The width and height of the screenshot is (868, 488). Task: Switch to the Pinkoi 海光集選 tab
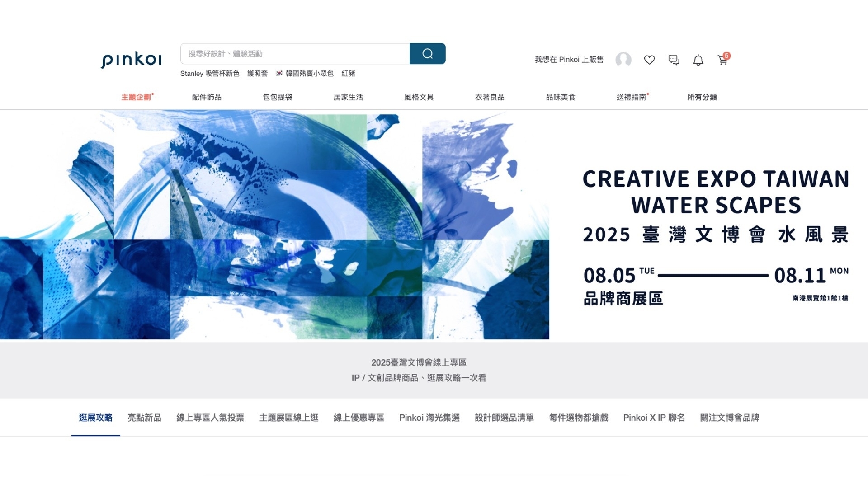click(x=429, y=418)
